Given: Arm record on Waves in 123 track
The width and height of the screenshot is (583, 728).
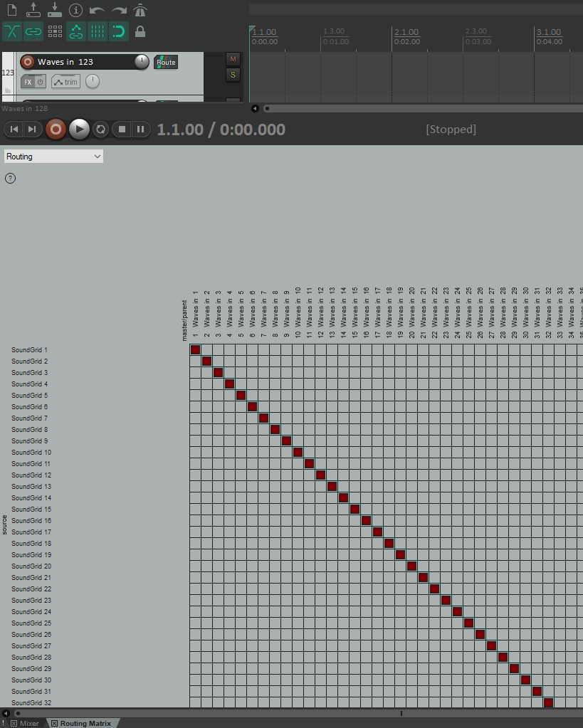Looking at the screenshot, I should (x=28, y=62).
